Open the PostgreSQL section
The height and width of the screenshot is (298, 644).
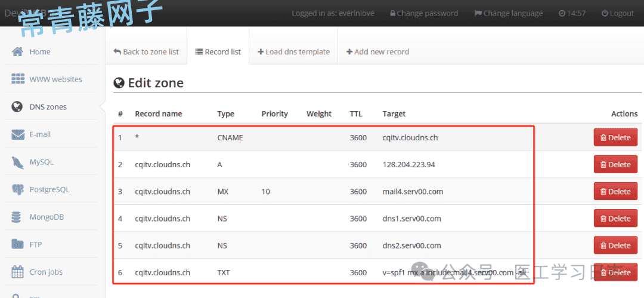point(51,189)
